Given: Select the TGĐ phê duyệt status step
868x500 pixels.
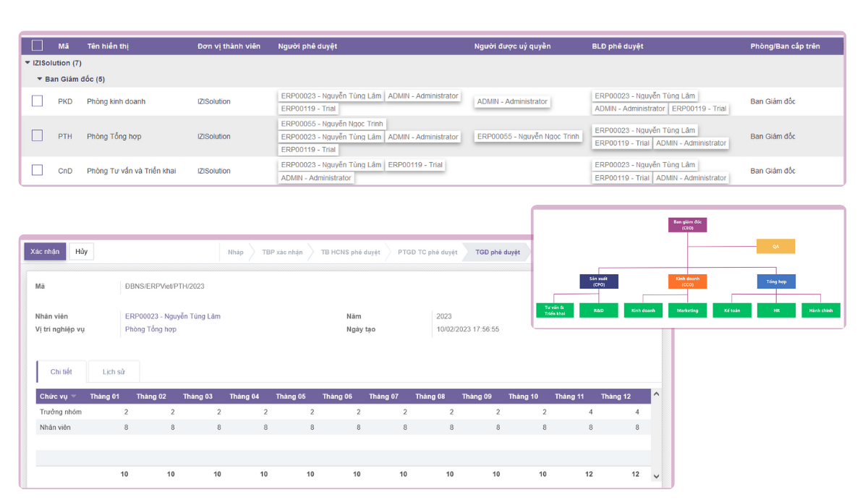Looking at the screenshot, I should (497, 253).
